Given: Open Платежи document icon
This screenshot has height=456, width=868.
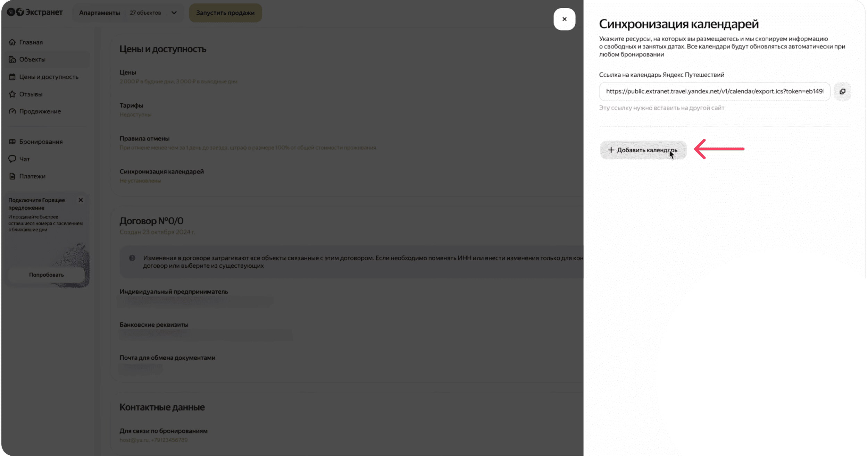Looking at the screenshot, I should pyautogui.click(x=12, y=176).
